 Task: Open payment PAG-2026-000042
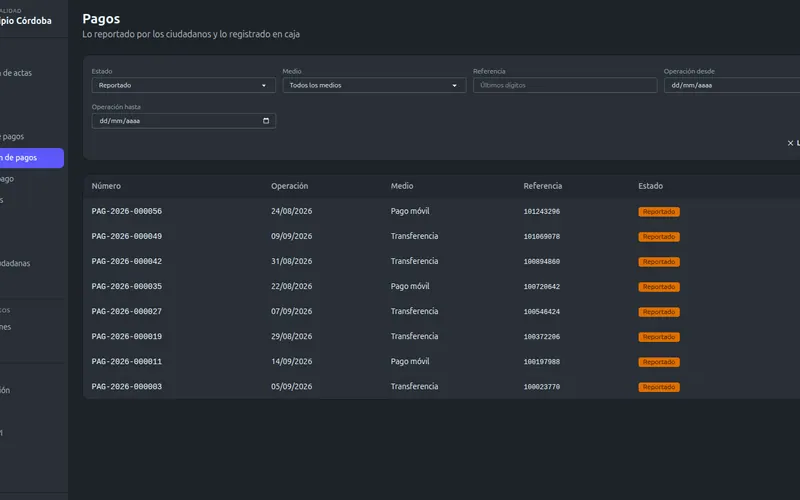coord(127,261)
